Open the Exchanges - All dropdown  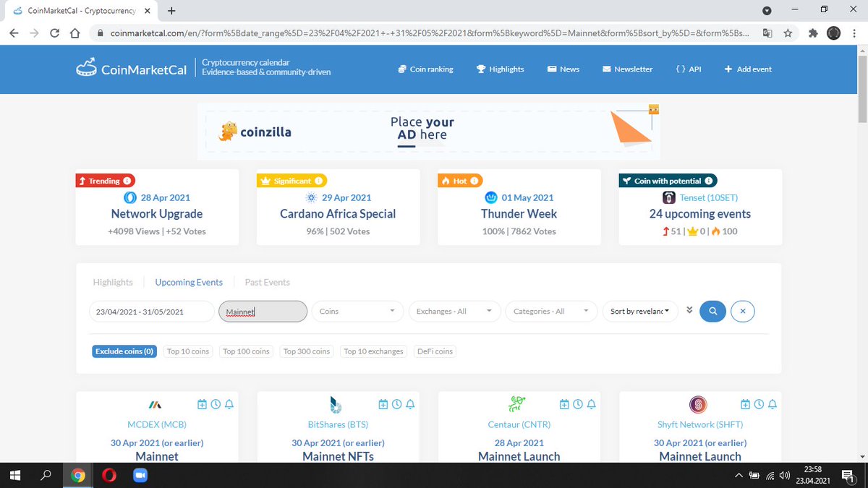pyautogui.click(x=454, y=312)
